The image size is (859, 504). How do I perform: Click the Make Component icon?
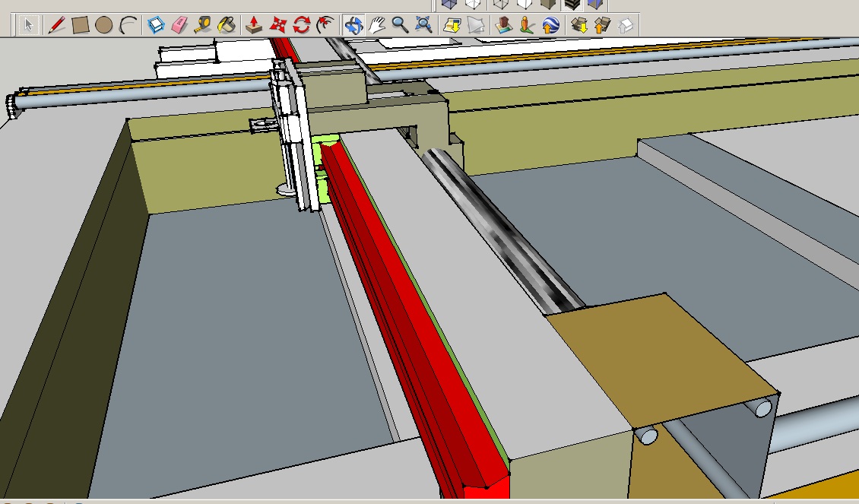[x=156, y=24]
